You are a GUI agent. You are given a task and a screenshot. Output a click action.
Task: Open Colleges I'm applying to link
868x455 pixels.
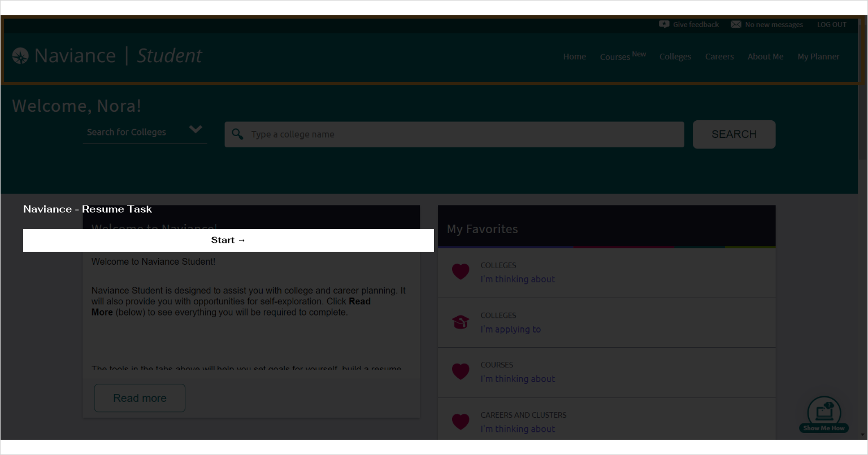tap(510, 329)
